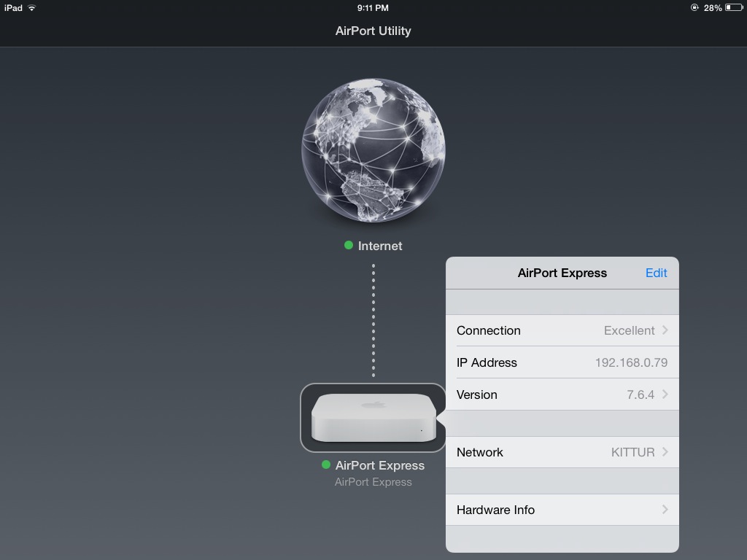Tap the AirPort Utility title bar text
The image size is (747, 560).
point(373,31)
